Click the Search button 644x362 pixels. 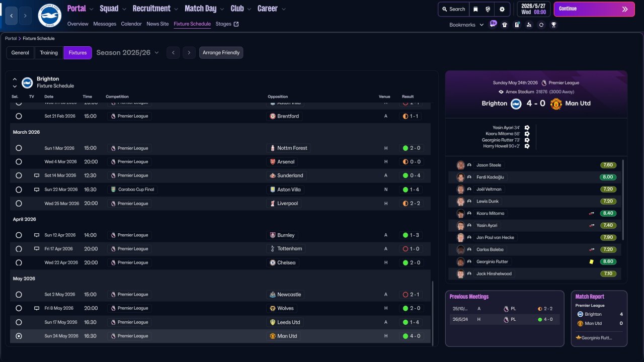(453, 9)
